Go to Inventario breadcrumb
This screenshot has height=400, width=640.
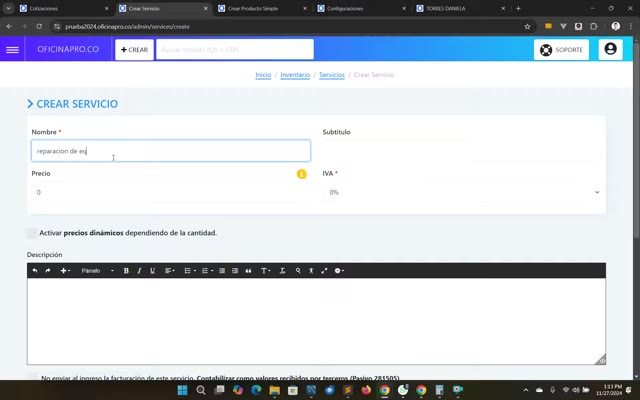(295, 75)
